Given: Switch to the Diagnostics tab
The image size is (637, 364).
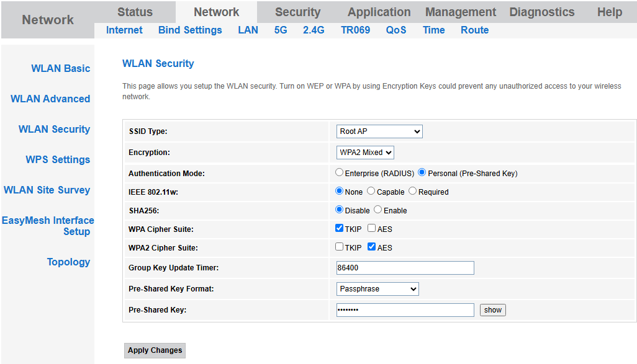Looking at the screenshot, I should coord(541,12).
